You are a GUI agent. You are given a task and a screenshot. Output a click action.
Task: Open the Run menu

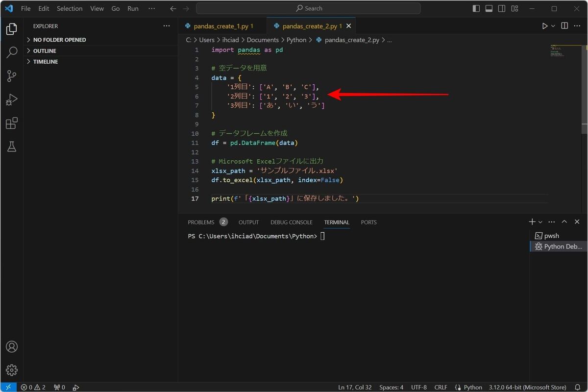click(x=133, y=8)
